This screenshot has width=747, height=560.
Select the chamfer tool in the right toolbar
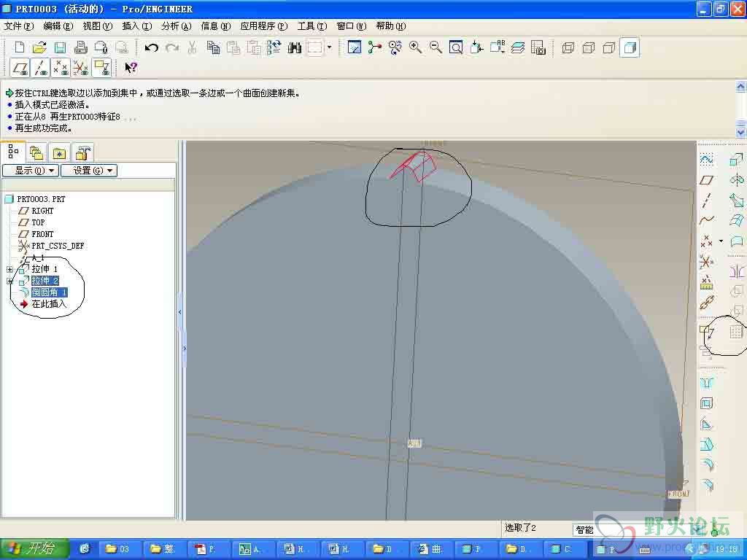click(x=706, y=485)
